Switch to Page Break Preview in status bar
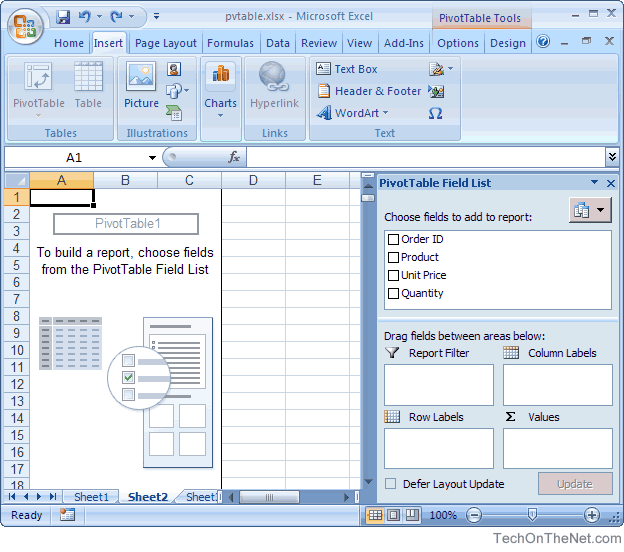The width and height of the screenshot is (624, 552). tap(412, 515)
